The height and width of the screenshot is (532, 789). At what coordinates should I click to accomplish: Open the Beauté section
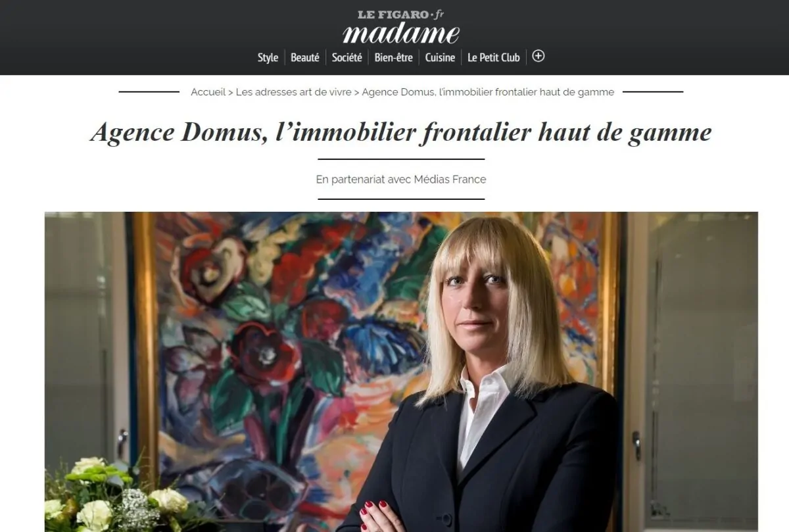click(x=305, y=57)
